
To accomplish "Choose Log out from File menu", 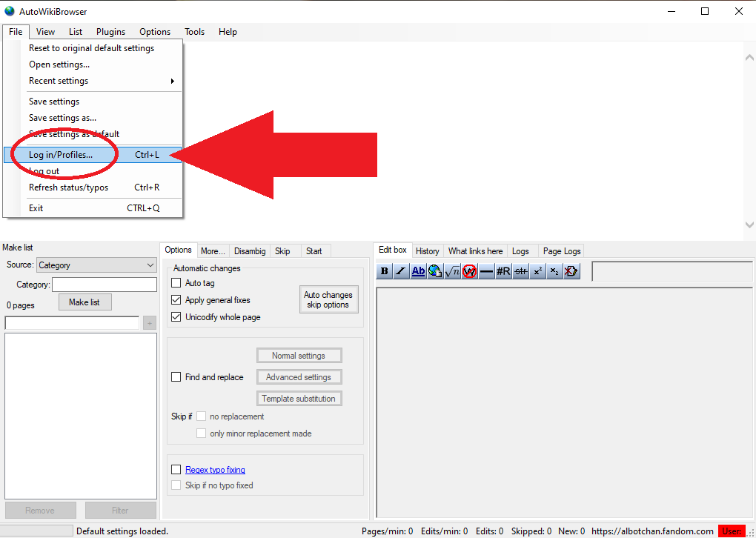I will 93,171.
